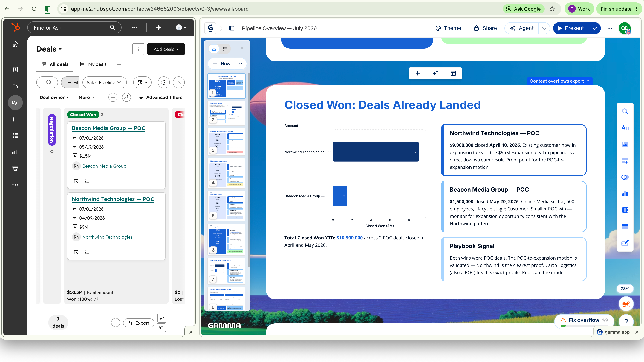The width and height of the screenshot is (644, 362).
Task: Reload the browser page
Action: click(x=34, y=9)
